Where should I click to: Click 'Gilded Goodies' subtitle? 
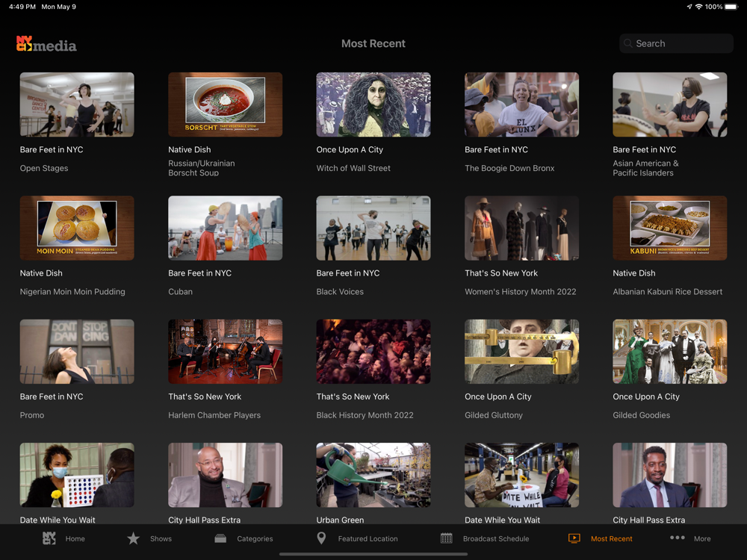tap(641, 415)
